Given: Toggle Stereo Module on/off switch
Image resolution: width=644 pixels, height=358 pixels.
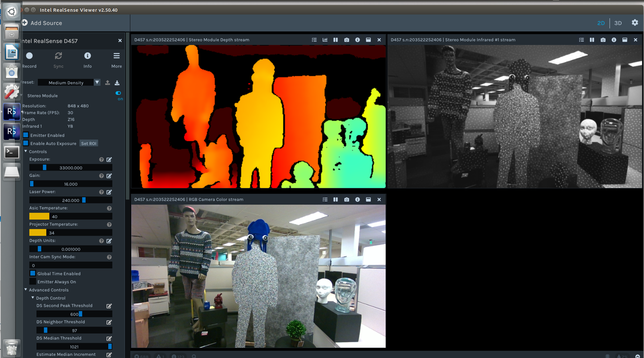Looking at the screenshot, I should tap(118, 93).
